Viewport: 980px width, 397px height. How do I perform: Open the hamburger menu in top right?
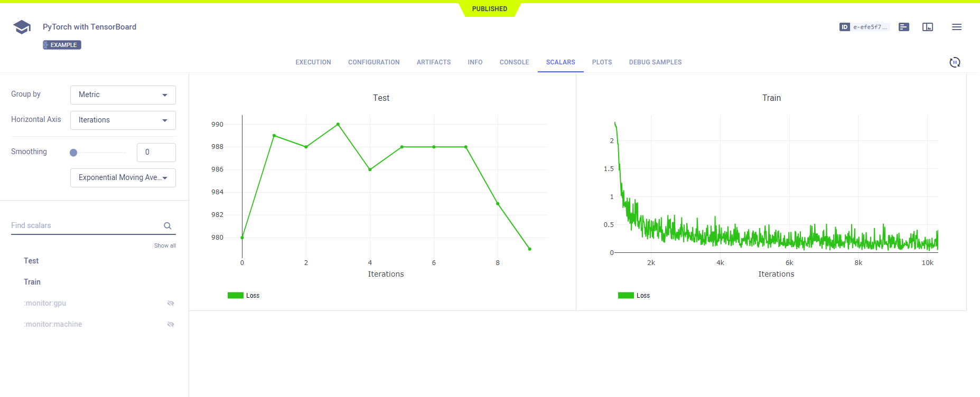tap(956, 27)
